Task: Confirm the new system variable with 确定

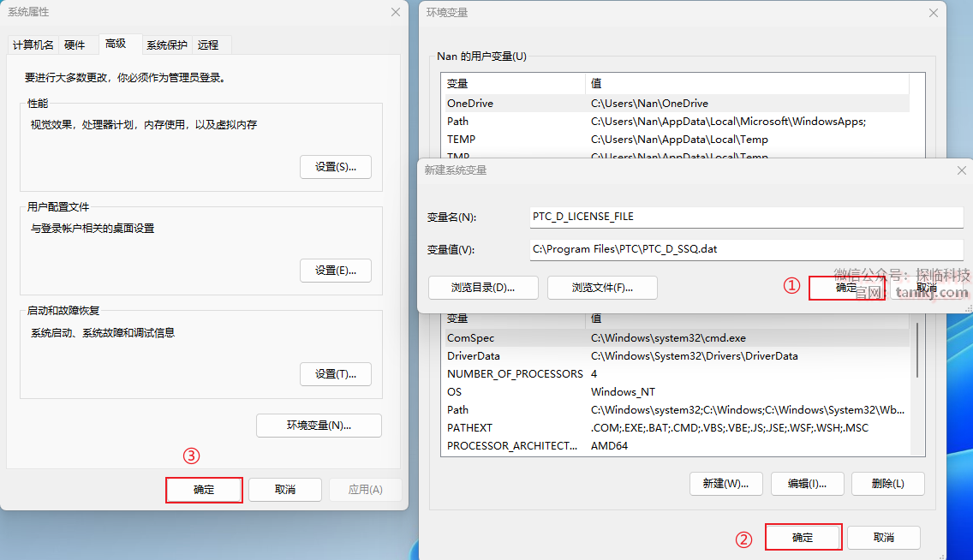Action: pos(845,289)
